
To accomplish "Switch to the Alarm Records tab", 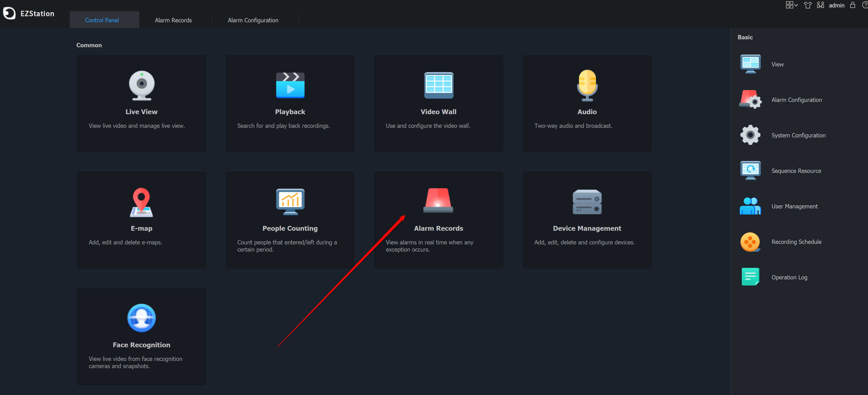I will coord(173,20).
